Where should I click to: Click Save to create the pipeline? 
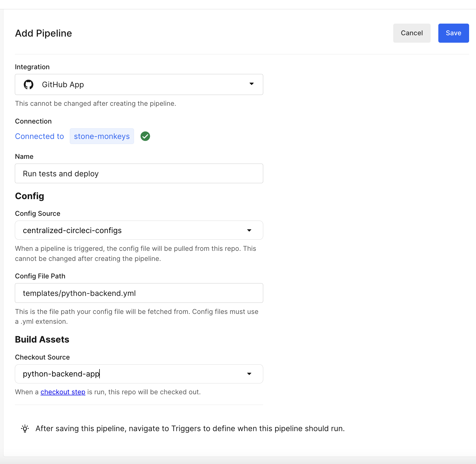point(453,33)
